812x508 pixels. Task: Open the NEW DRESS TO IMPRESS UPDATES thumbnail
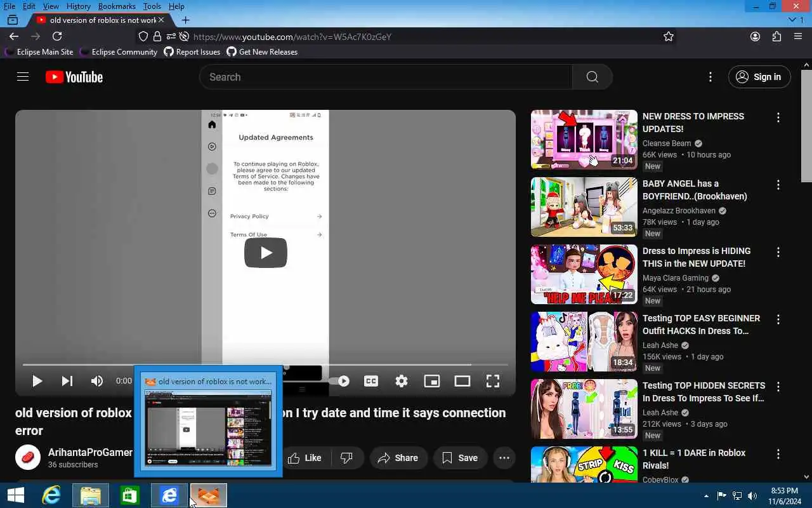coord(584,140)
